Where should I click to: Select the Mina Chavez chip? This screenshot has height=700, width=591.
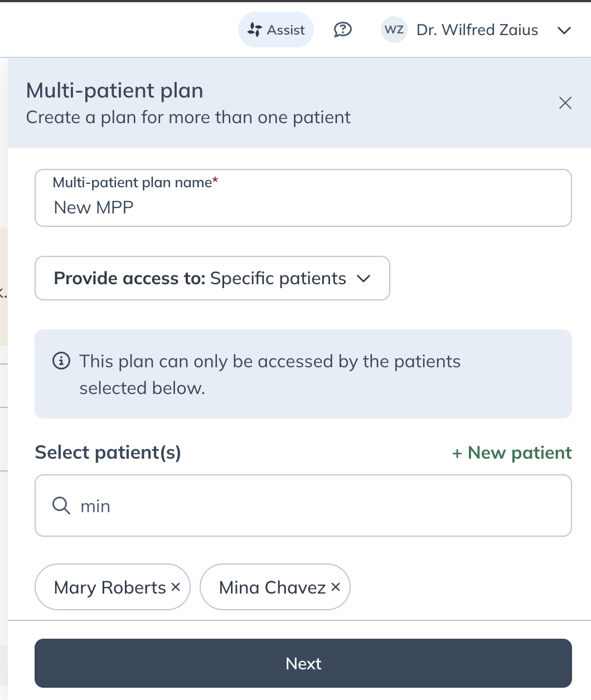click(x=272, y=587)
